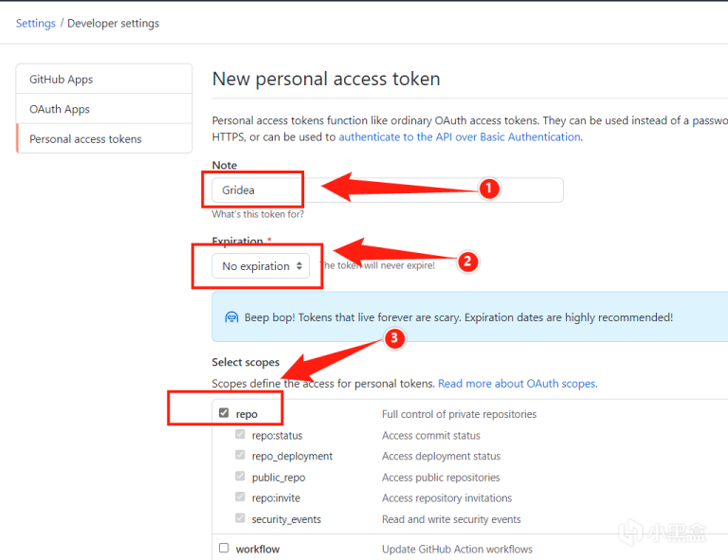Toggle the repo scope checkbox

225,413
